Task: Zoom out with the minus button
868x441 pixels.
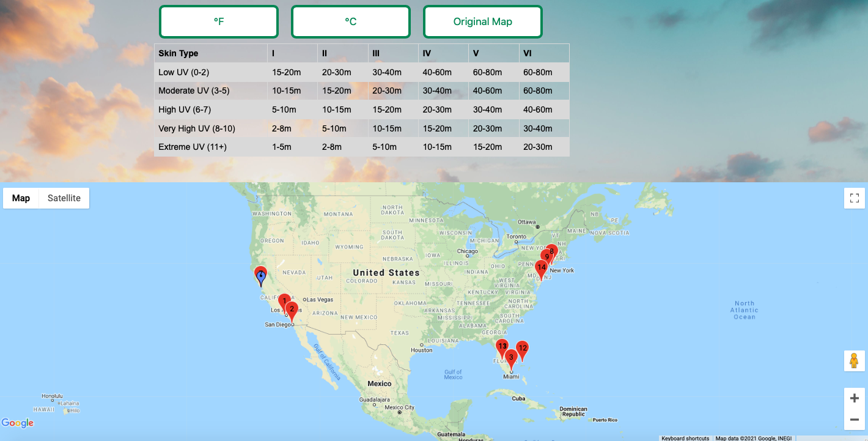Action: pyautogui.click(x=855, y=420)
